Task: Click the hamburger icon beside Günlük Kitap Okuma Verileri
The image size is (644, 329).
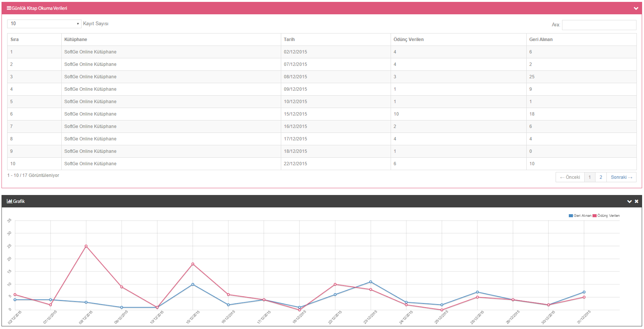Action: pos(9,8)
